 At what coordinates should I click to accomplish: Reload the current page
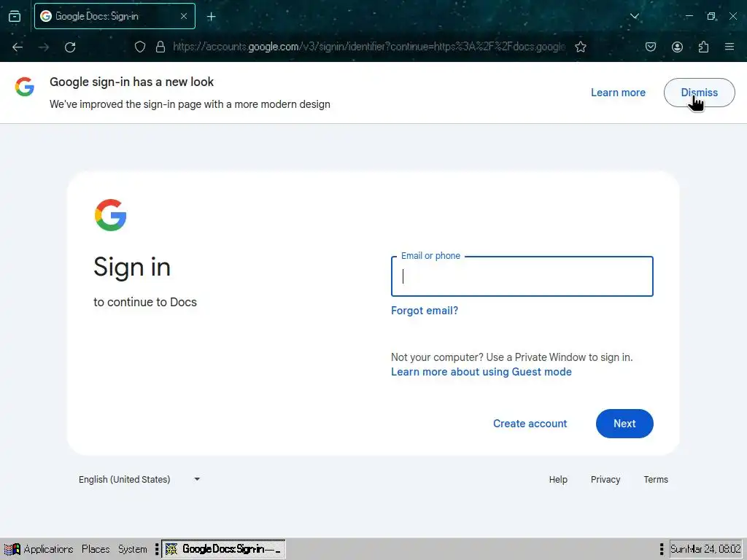pos(70,47)
